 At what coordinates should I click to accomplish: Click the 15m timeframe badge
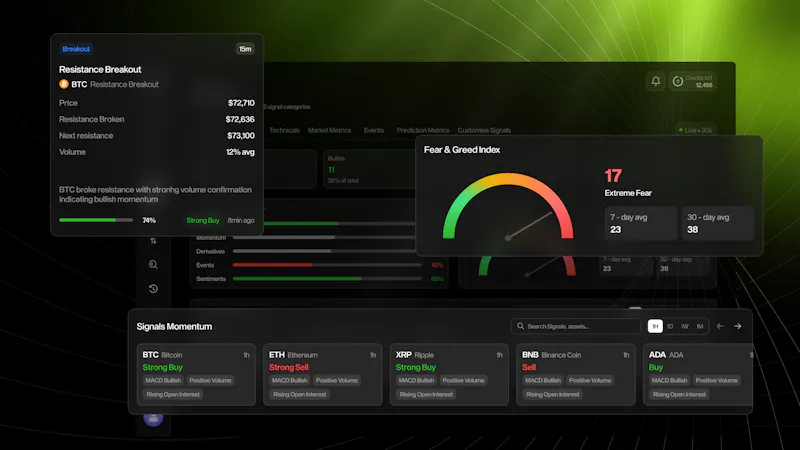[x=245, y=49]
